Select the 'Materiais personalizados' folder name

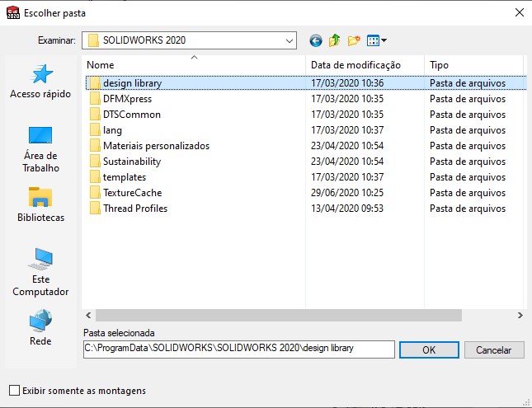[156, 146]
